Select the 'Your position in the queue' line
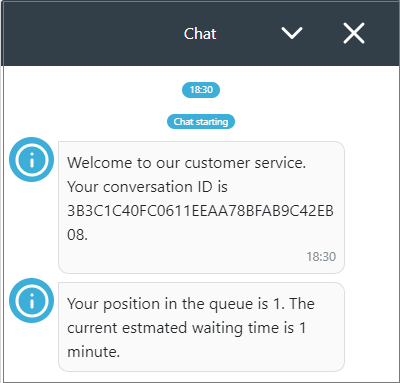This screenshot has width=400, height=383. (x=191, y=304)
